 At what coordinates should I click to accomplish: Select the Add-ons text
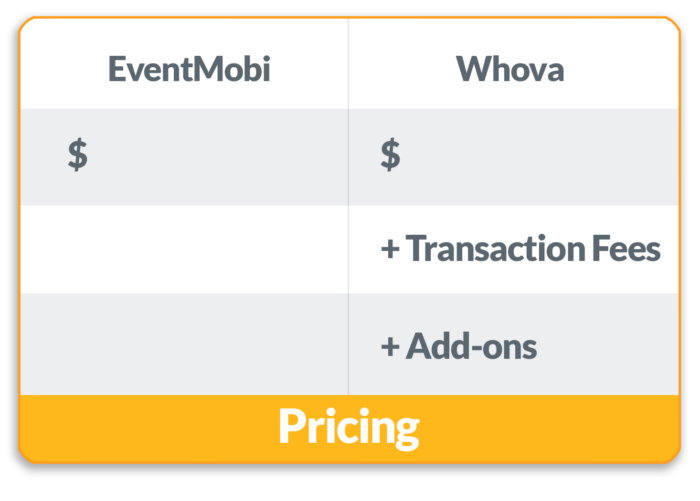point(471,346)
